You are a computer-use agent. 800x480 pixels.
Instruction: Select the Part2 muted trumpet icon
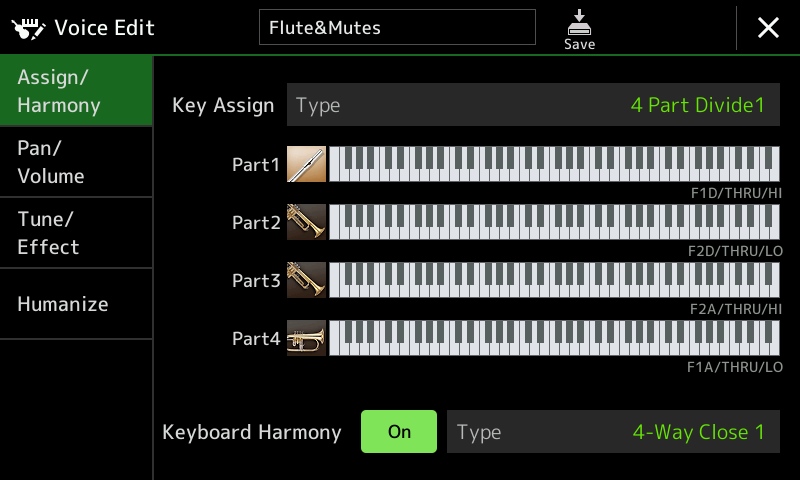(306, 222)
